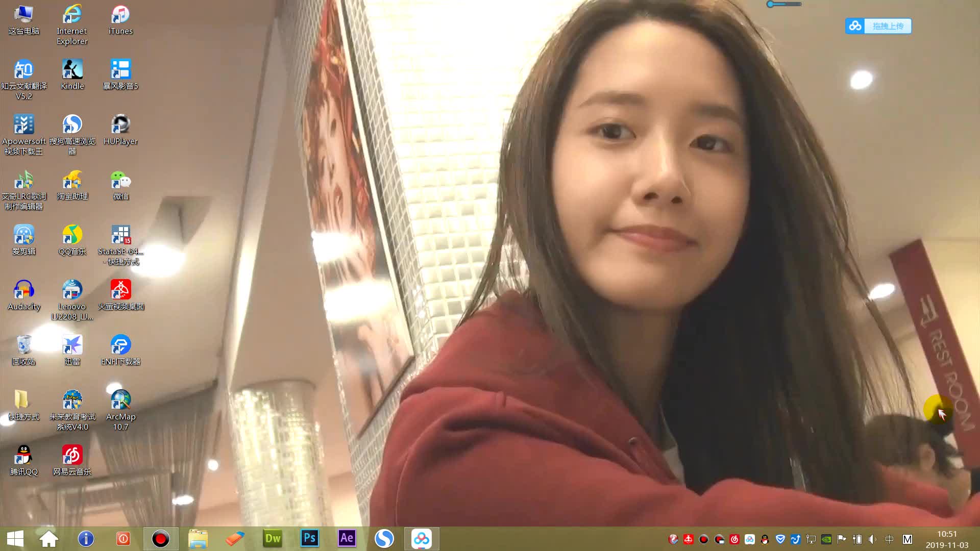Open the screen recorder taskbar button

pyautogui.click(x=161, y=539)
